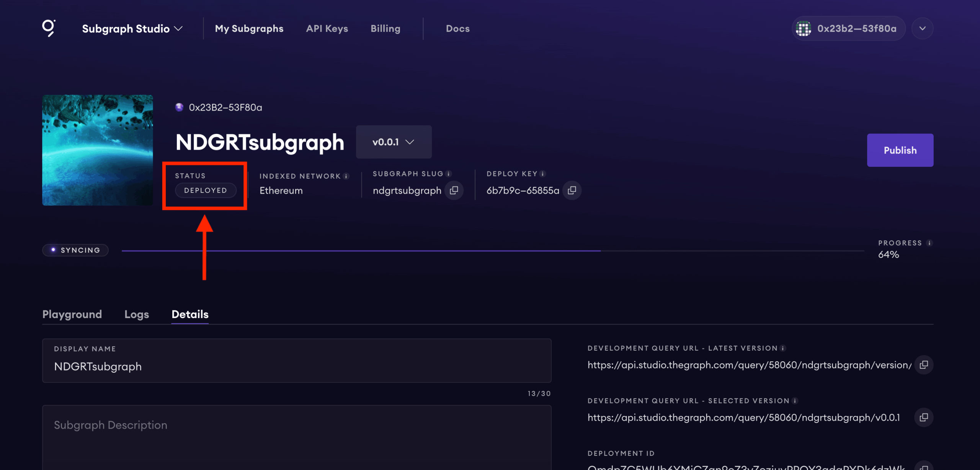980x470 pixels.
Task: Switch to the Playground tab
Action: click(72, 314)
